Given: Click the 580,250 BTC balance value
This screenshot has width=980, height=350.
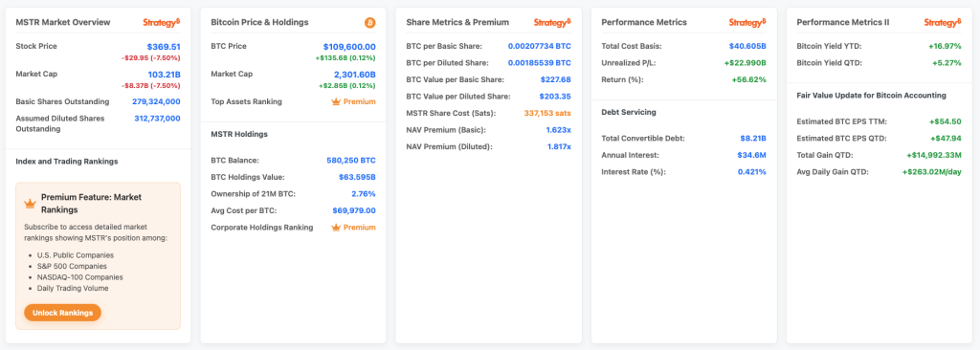Looking at the screenshot, I should (351, 160).
